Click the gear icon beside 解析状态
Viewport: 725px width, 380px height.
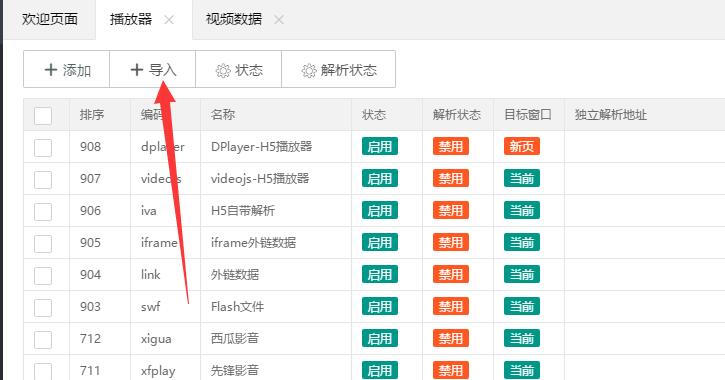309,70
